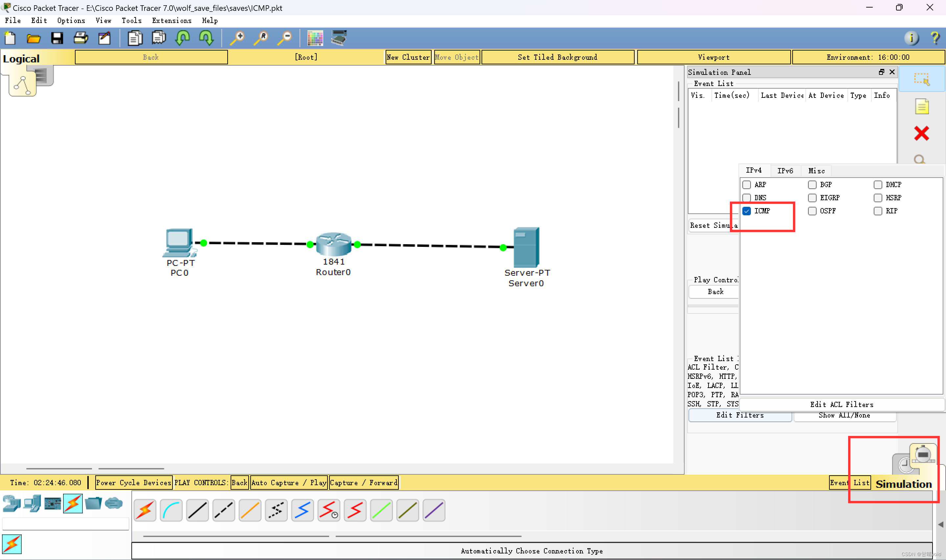
Task: Open the Drawing Palette icon
Action: (315, 38)
